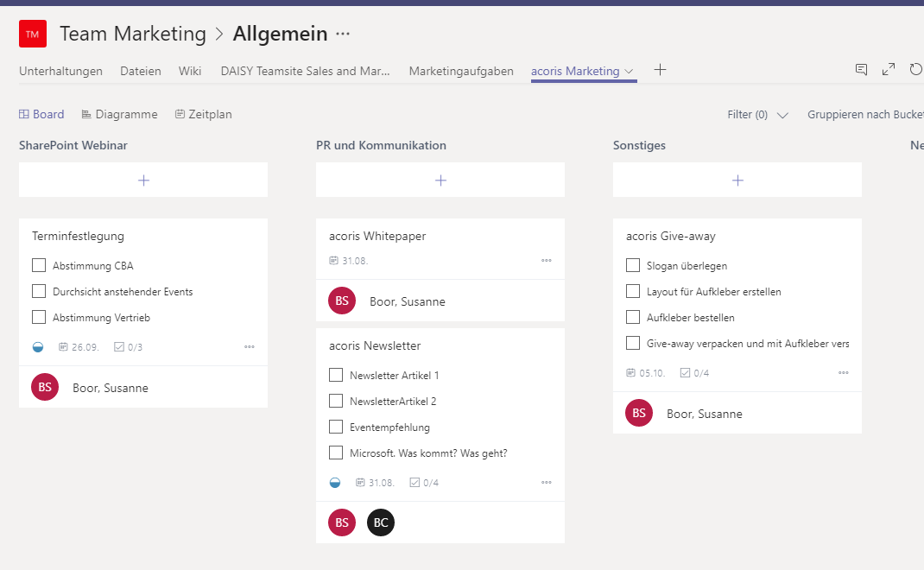
Task: Switch to Diagramme view
Action: coord(120,114)
